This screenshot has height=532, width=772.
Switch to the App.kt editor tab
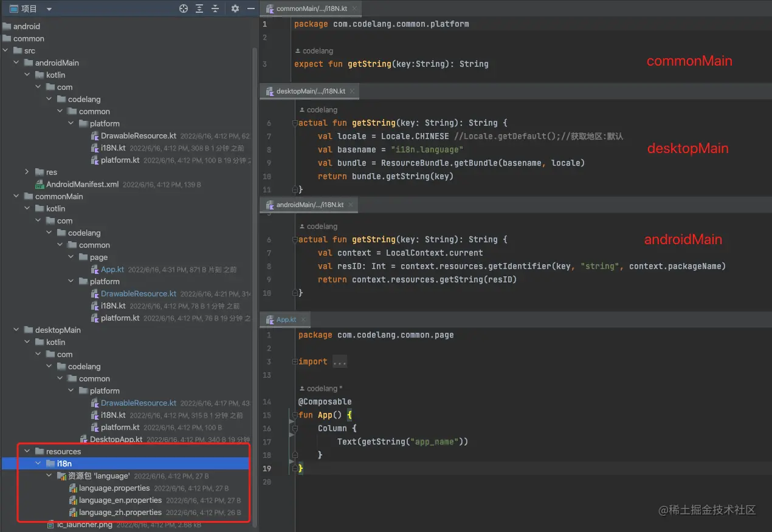286,319
